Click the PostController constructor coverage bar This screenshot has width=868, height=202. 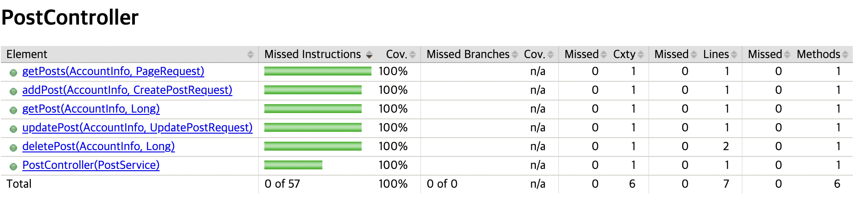pyautogui.click(x=293, y=165)
